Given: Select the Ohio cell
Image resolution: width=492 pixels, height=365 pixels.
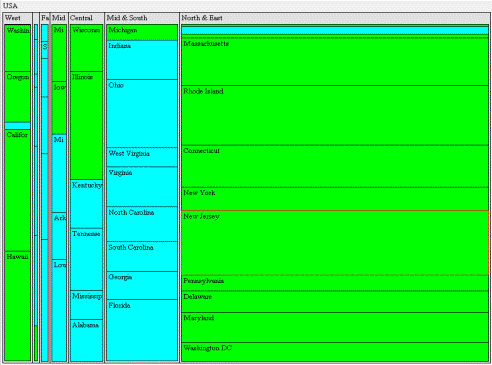Looking at the screenshot, I should coord(142,113).
